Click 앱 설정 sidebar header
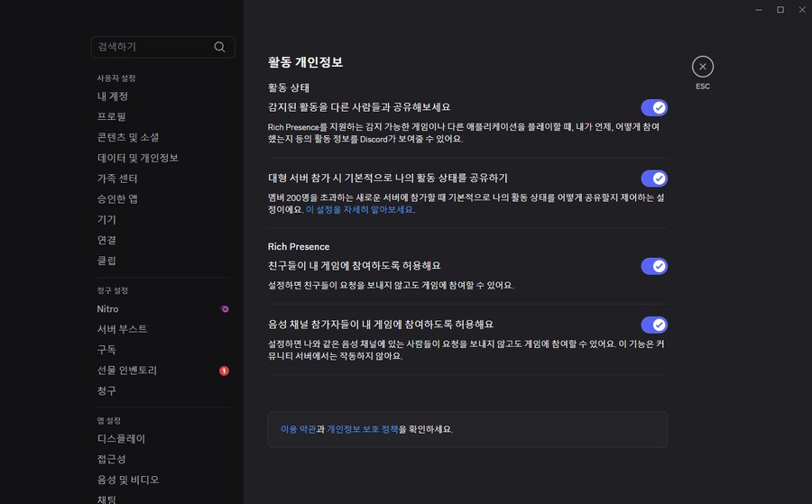This screenshot has width=812, height=504. 109,421
